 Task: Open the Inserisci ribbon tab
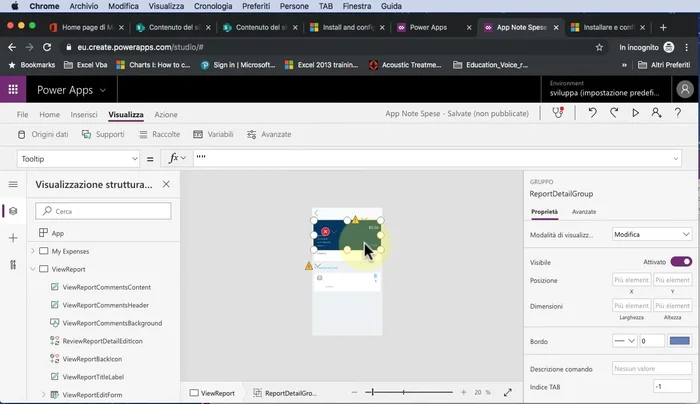(x=84, y=115)
